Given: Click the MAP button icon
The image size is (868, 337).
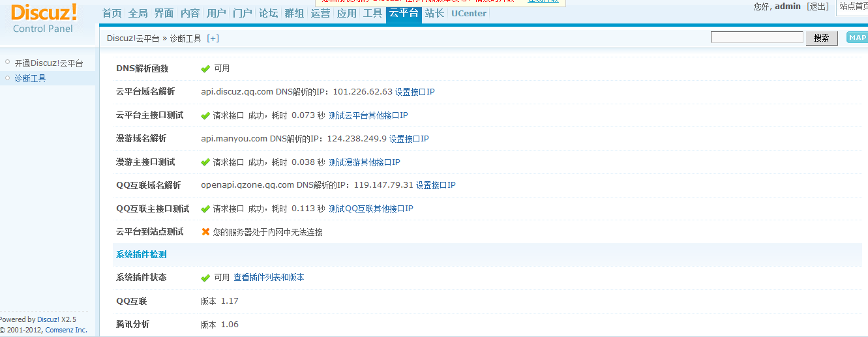Looking at the screenshot, I should 857,38.
